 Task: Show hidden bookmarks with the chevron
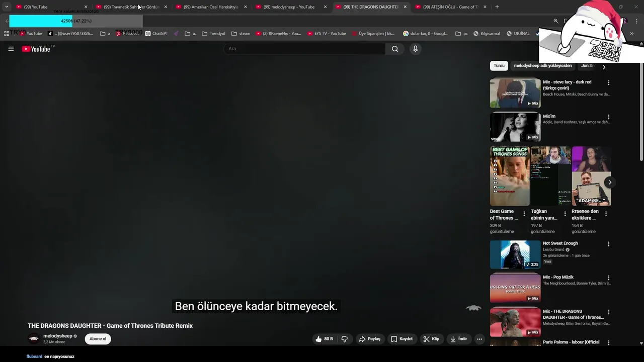tap(632, 34)
